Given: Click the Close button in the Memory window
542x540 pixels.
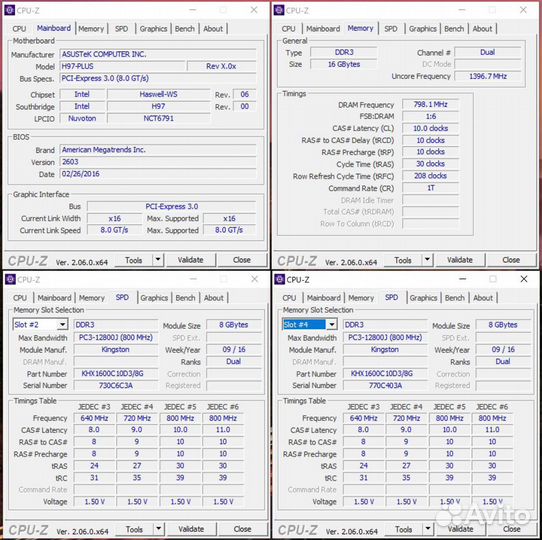Looking at the screenshot, I should pos(511,260).
